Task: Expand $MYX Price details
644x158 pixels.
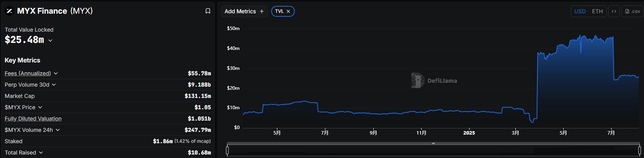Action: pyautogui.click(x=40, y=107)
